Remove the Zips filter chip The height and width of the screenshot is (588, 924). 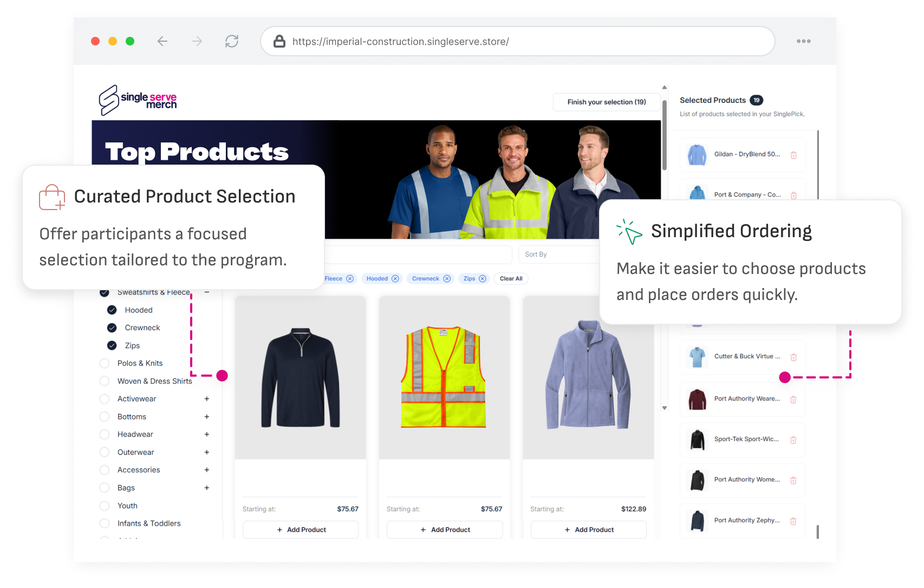click(483, 279)
